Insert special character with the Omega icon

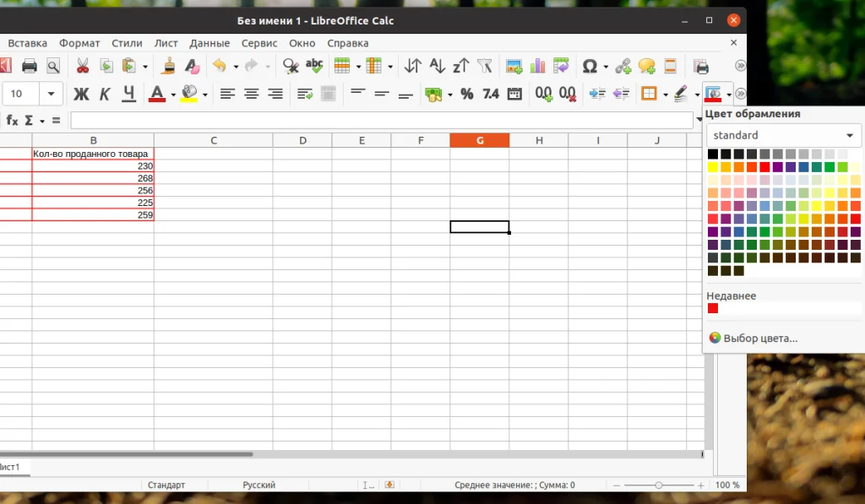tap(590, 65)
